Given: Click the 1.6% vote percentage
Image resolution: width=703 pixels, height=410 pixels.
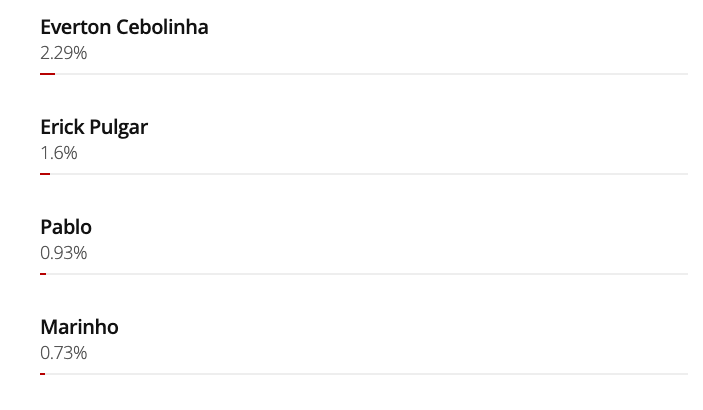Looking at the screenshot, I should 59,153.
